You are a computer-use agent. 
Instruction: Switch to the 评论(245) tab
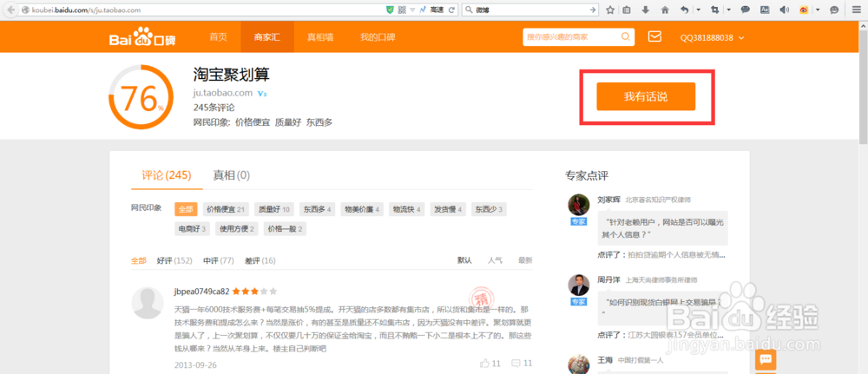click(x=167, y=175)
